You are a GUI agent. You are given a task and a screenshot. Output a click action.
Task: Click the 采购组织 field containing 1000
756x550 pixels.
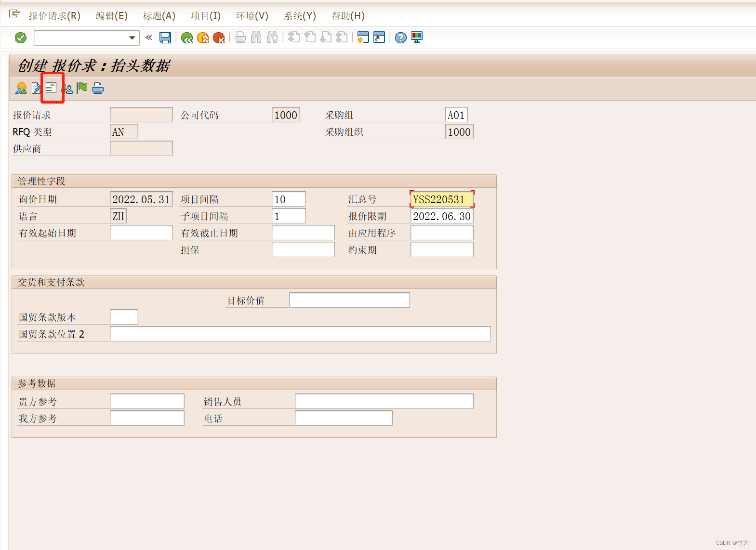pos(459,132)
